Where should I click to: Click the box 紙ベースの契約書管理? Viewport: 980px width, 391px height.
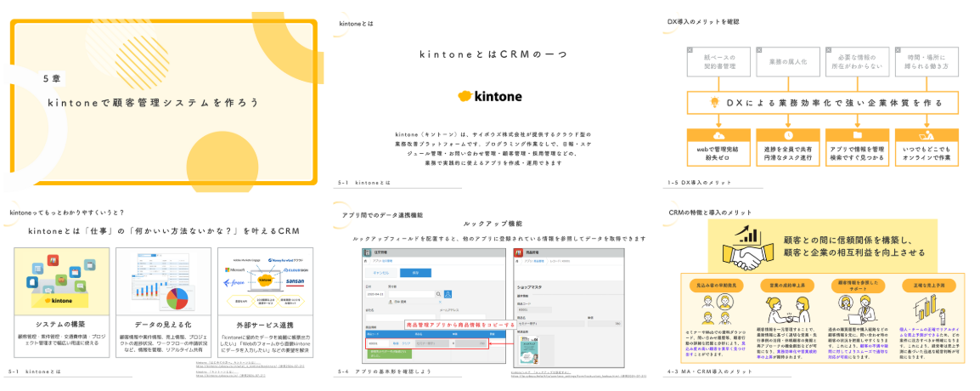coord(718,63)
